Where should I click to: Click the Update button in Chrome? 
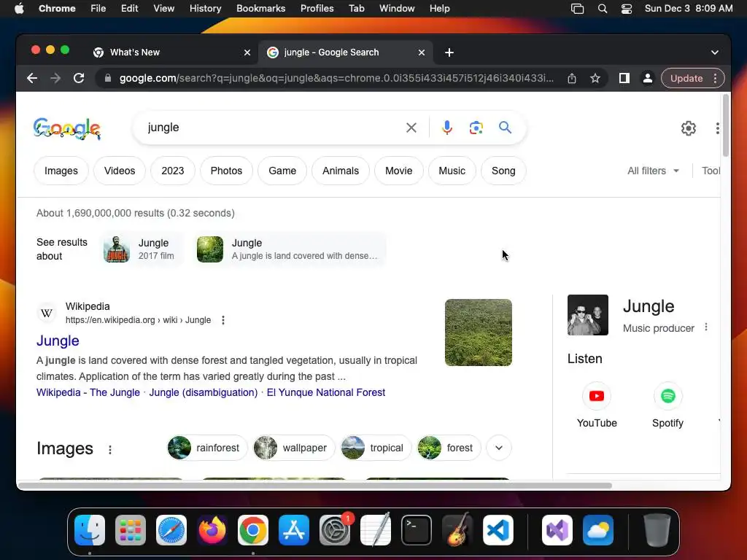(686, 78)
